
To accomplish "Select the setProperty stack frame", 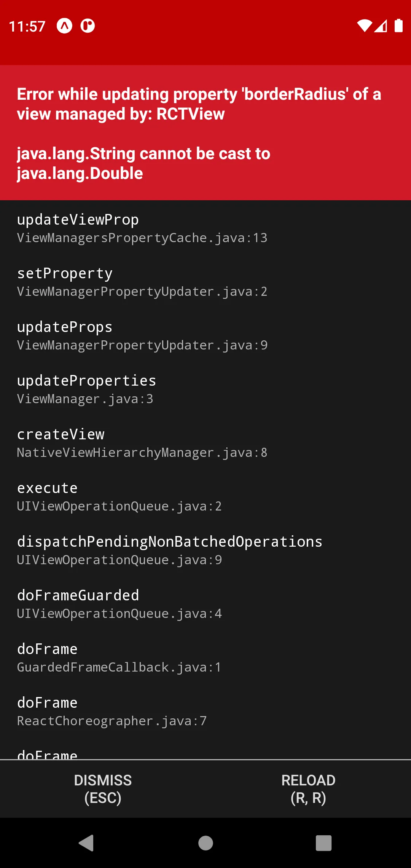I will point(205,282).
